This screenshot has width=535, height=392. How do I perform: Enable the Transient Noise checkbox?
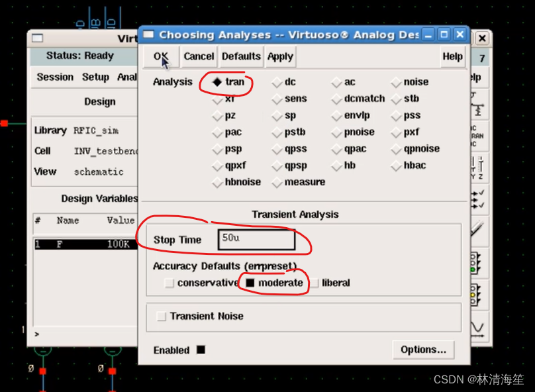pyautogui.click(x=161, y=317)
